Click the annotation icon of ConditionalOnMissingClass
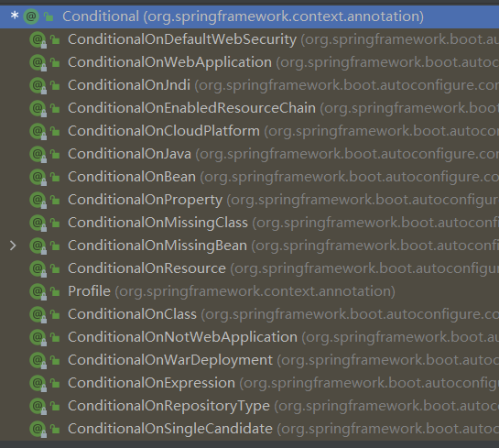 click(38, 224)
